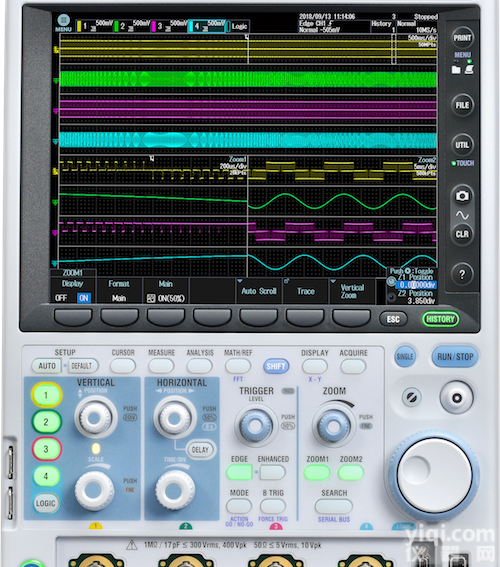Toggle the DELAY key
The height and width of the screenshot is (567, 500).
click(x=200, y=450)
